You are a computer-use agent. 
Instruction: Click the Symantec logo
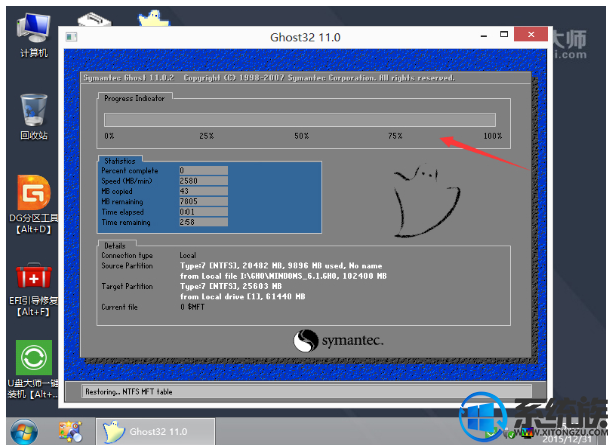click(x=338, y=340)
